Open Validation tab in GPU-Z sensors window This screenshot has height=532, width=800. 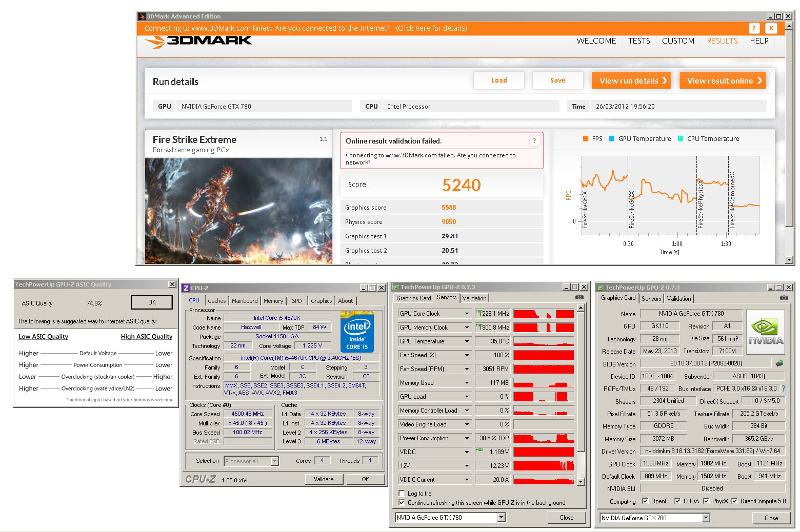pyautogui.click(x=474, y=298)
